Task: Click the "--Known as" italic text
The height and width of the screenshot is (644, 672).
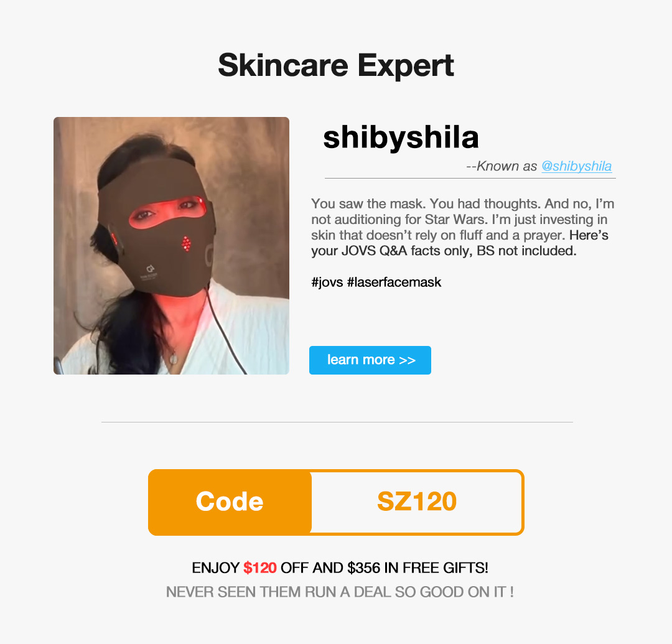Action: [x=502, y=166]
